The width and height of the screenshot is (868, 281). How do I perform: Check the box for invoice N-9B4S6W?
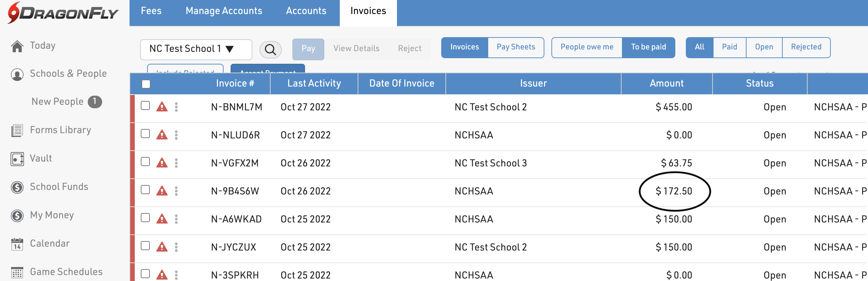pyautogui.click(x=145, y=190)
